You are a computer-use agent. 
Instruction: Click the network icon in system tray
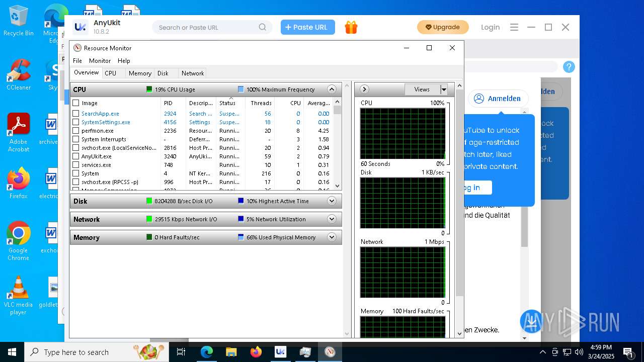(567, 352)
